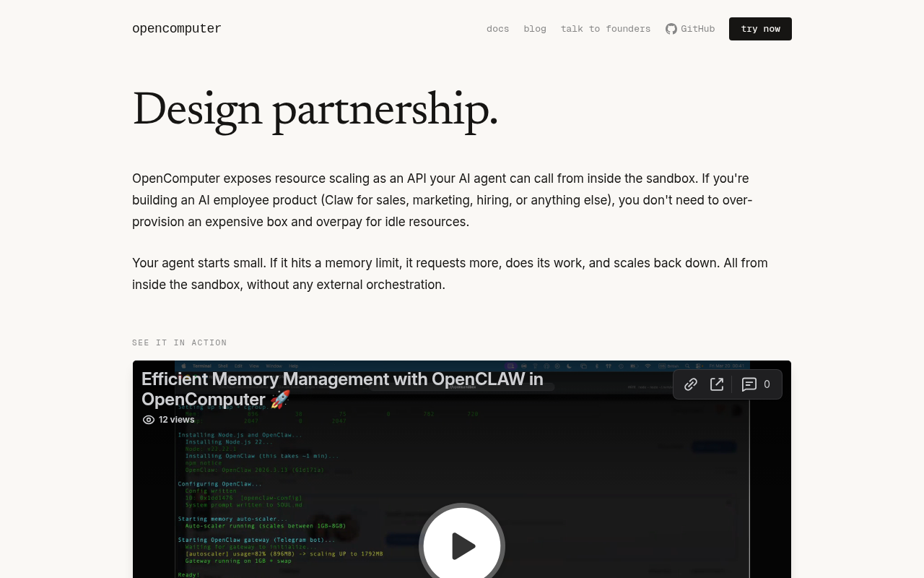Click paragraph starting 'Your agent starts small'

pos(450,274)
